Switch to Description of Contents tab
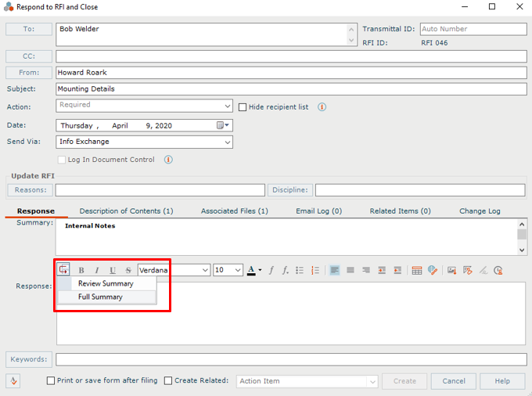The height and width of the screenshot is (396, 532). (x=126, y=211)
